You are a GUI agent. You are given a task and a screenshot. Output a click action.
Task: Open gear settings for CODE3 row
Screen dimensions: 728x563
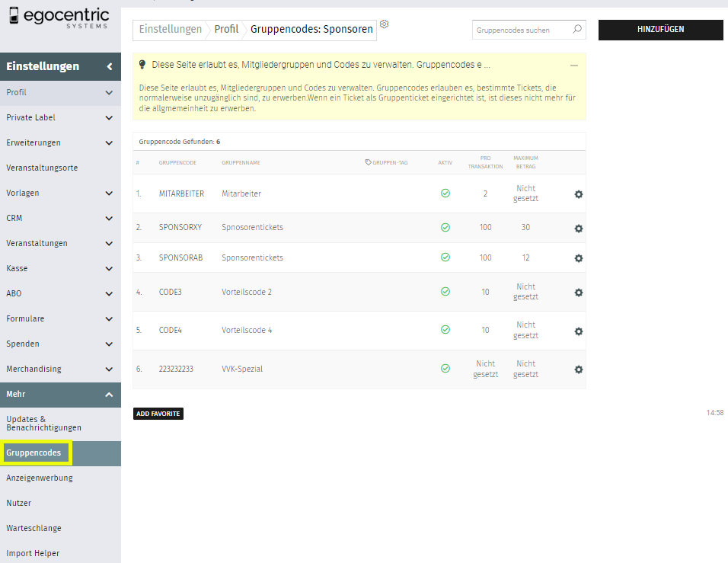pos(578,293)
